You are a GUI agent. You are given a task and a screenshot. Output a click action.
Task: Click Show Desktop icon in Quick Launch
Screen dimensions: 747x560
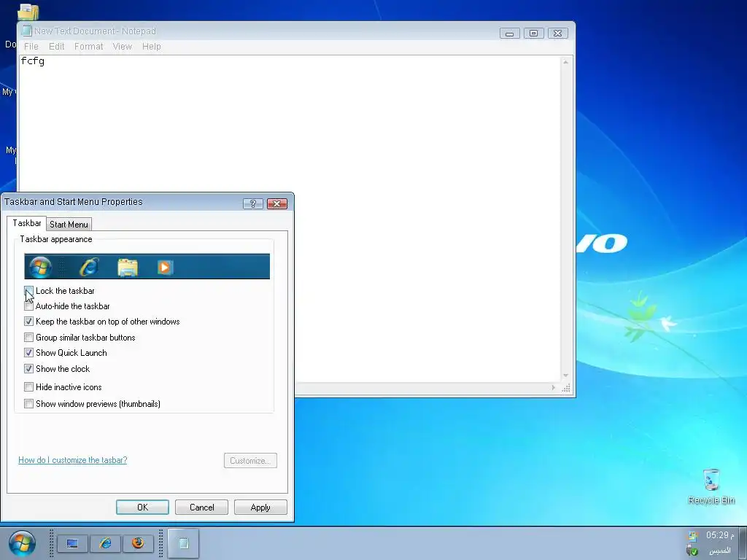[72, 543]
